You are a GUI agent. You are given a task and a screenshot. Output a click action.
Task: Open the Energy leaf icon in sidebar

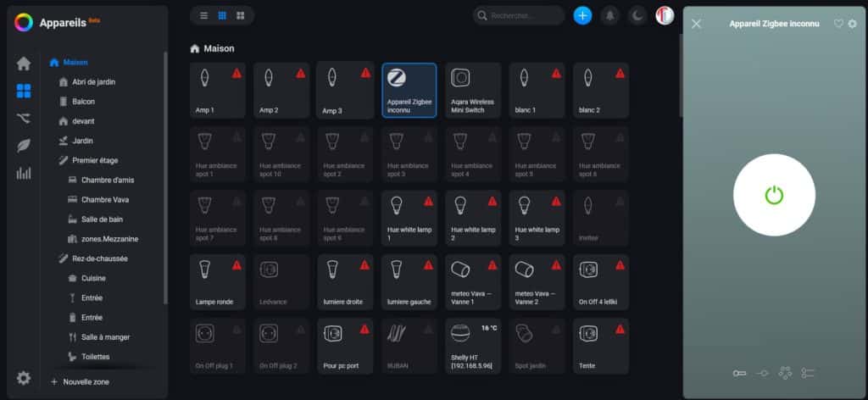pos(24,146)
